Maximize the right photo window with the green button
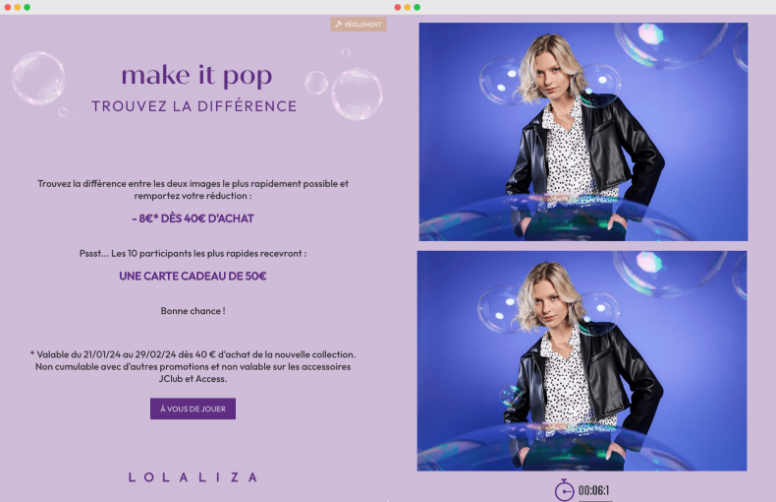 coord(417,7)
